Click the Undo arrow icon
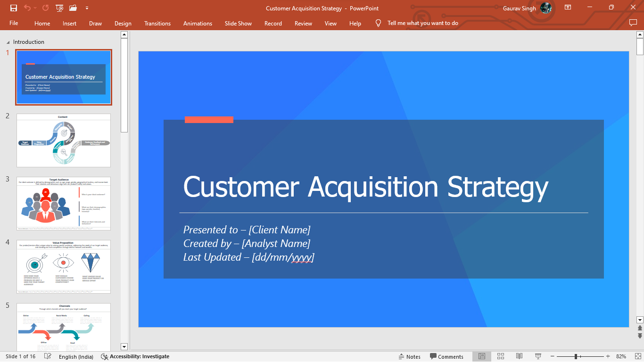The width and height of the screenshot is (644, 362). tap(27, 8)
